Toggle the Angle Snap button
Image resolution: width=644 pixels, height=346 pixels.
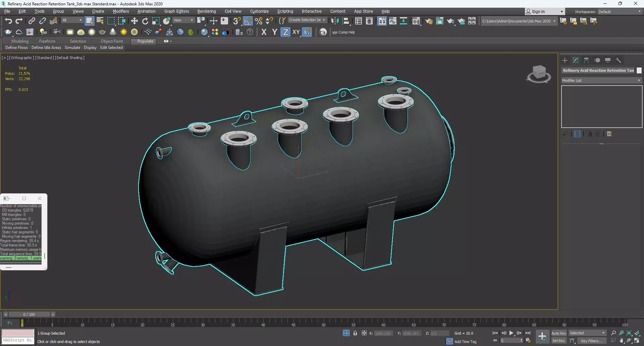pos(248,21)
